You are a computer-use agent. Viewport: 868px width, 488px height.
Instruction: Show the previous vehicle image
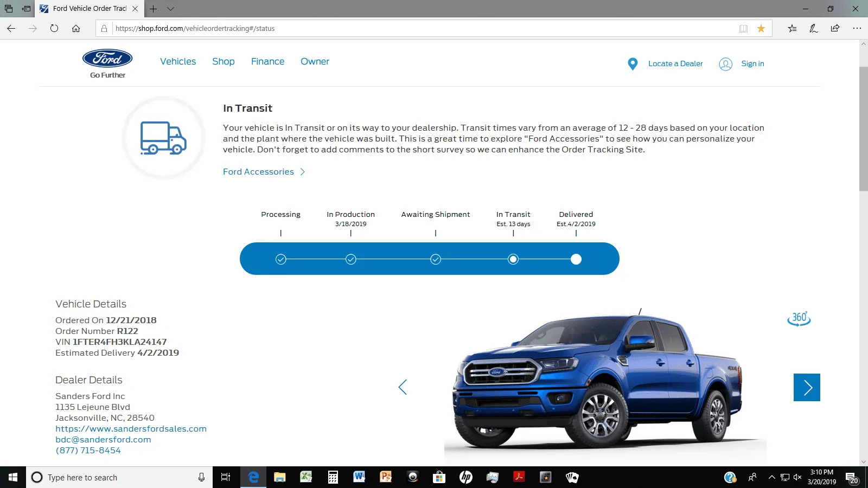403,387
